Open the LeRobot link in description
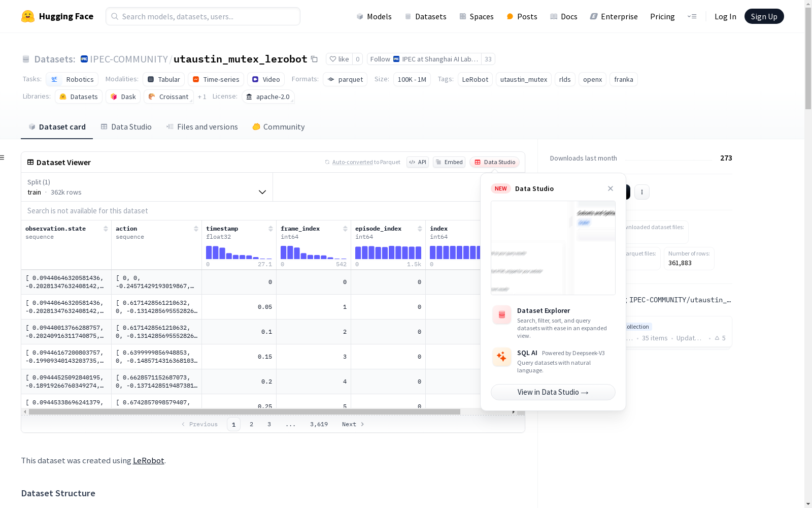The image size is (812, 508). coord(148,460)
